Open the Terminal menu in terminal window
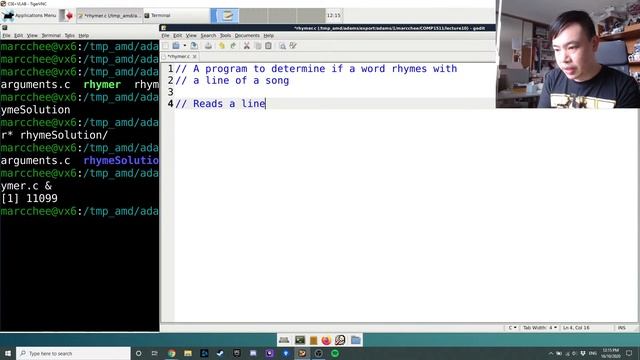This screenshot has width=640, height=360. (51, 36)
